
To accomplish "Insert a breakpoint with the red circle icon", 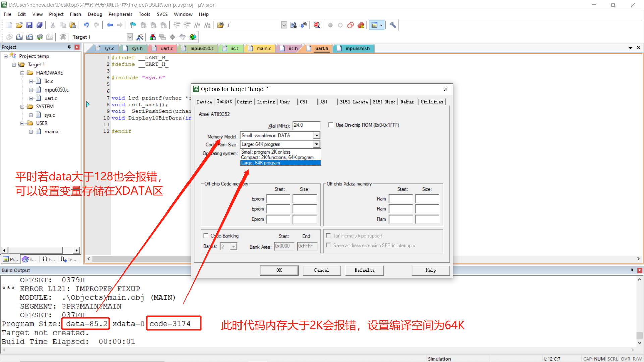I will pyautogui.click(x=330, y=25).
